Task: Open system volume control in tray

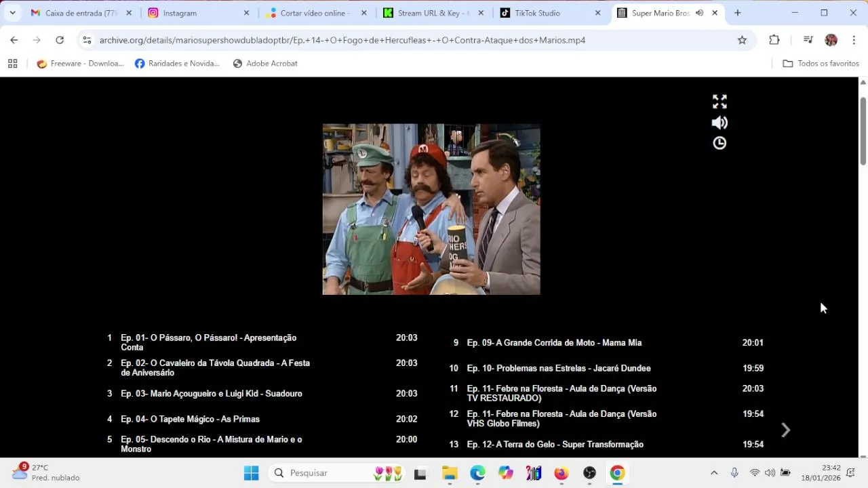Action: (770, 473)
